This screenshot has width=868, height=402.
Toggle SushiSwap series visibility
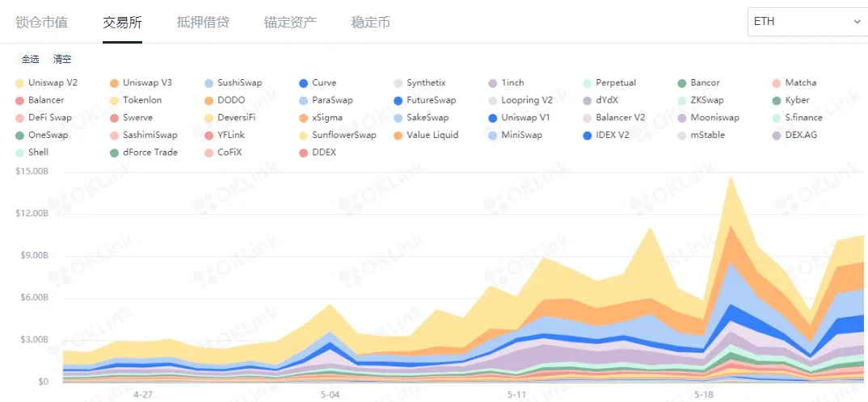[239, 83]
